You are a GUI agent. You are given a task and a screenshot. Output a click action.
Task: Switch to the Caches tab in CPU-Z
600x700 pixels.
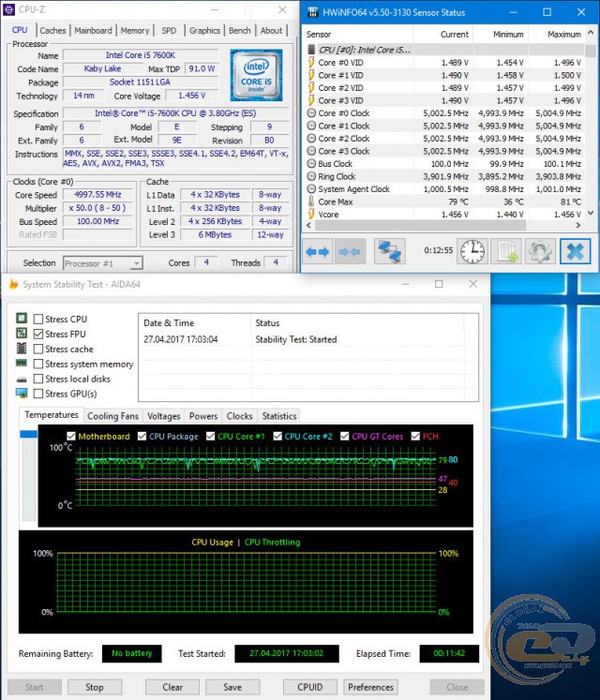(x=52, y=30)
